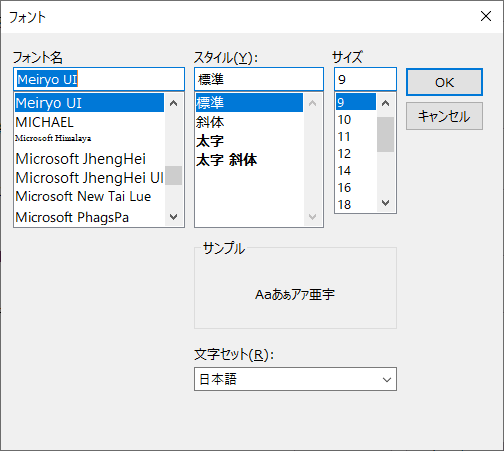The height and width of the screenshot is (451, 504).
Task: Pick the 斜体 style option
Action: [249, 122]
